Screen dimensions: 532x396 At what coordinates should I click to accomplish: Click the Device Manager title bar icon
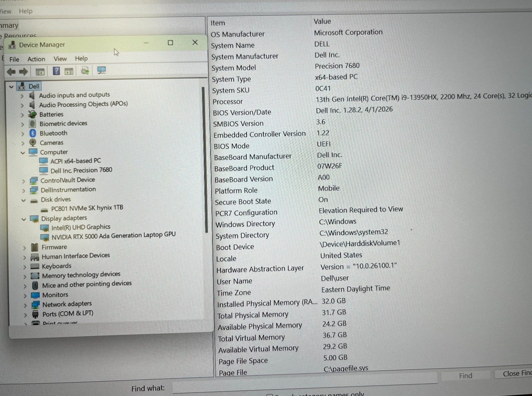click(12, 45)
